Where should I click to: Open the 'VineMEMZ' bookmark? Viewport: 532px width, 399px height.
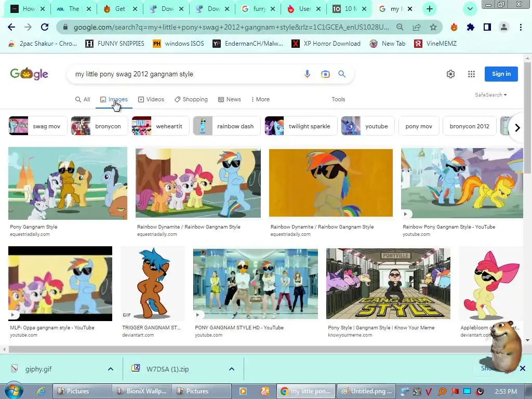tap(436, 44)
